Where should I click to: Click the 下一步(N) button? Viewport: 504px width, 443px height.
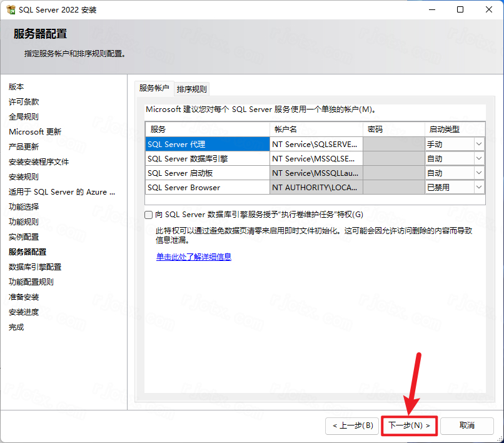(x=409, y=425)
